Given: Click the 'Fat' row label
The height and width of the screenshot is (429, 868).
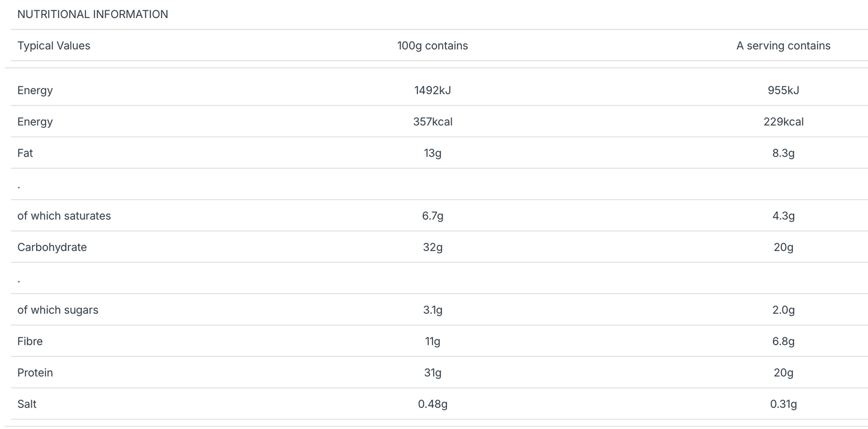Looking at the screenshot, I should [25, 153].
